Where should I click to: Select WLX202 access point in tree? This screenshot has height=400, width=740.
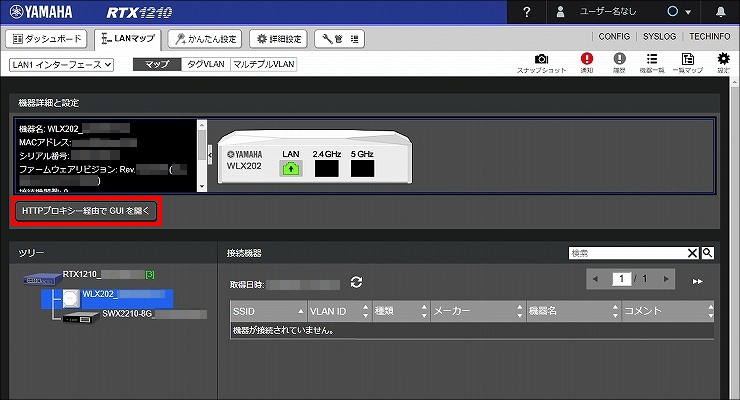coord(107,299)
